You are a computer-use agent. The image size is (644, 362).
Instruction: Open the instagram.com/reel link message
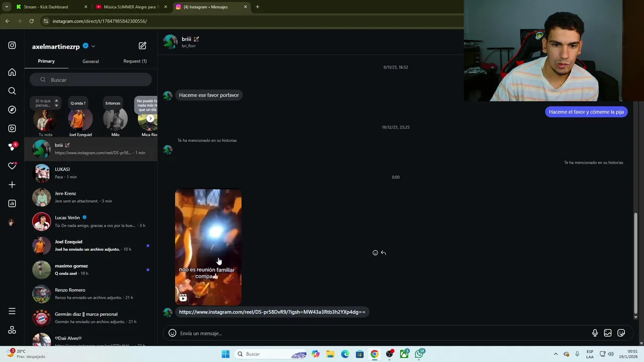(x=272, y=312)
